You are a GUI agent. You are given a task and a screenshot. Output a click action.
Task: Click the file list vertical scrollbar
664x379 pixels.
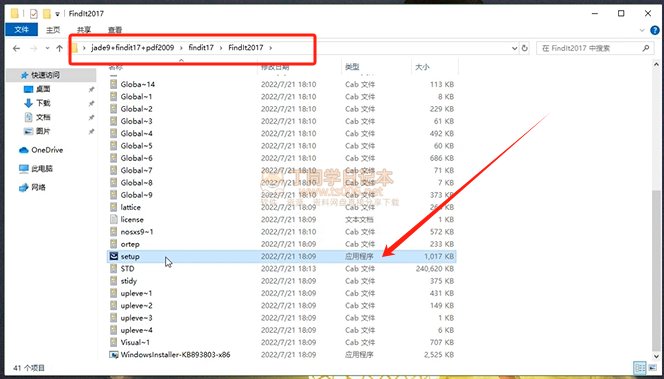(x=656, y=271)
